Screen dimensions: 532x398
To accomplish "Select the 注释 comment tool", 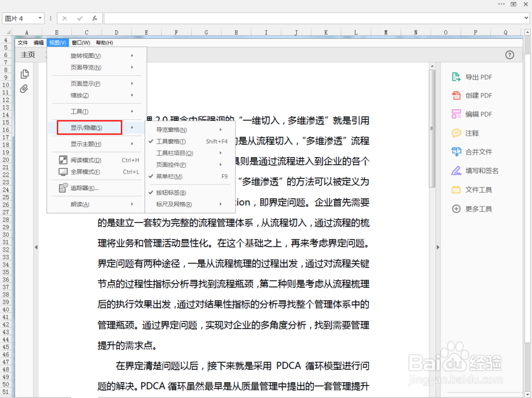I will tap(471, 133).
